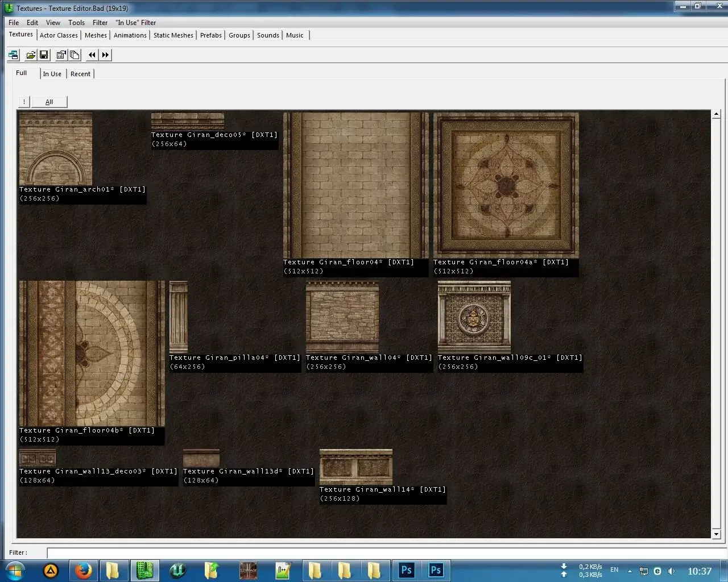This screenshot has height=582, width=728.
Task: Open the View menu
Action: pos(53,23)
